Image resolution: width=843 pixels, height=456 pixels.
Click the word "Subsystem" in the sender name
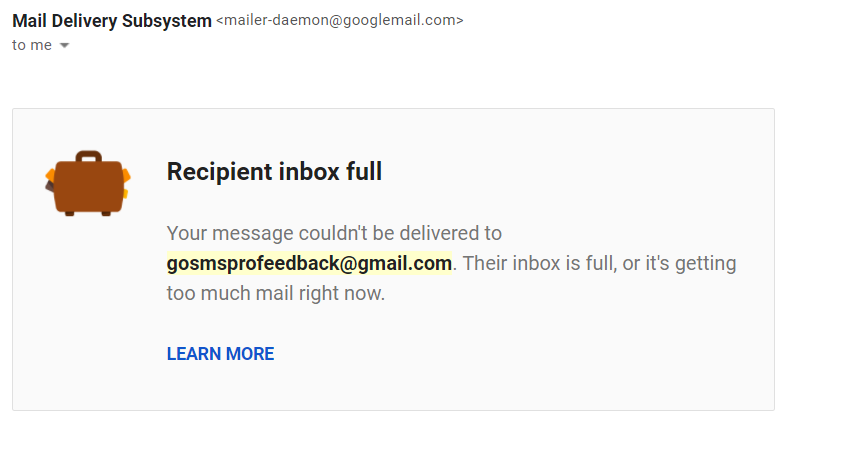[171, 21]
